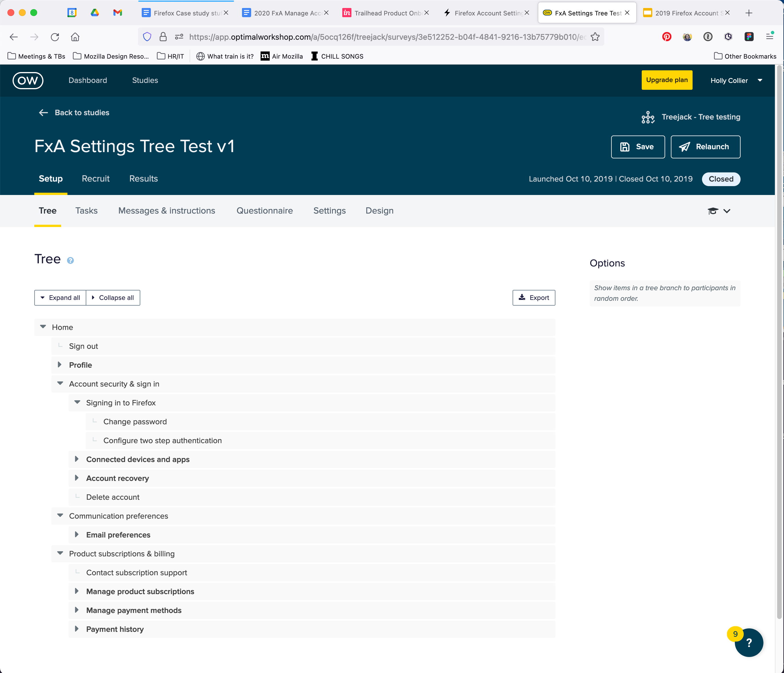Image resolution: width=784 pixels, height=673 pixels.
Task: Click the Optimal Workshop OW logo
Action: [x=28, y=80]
